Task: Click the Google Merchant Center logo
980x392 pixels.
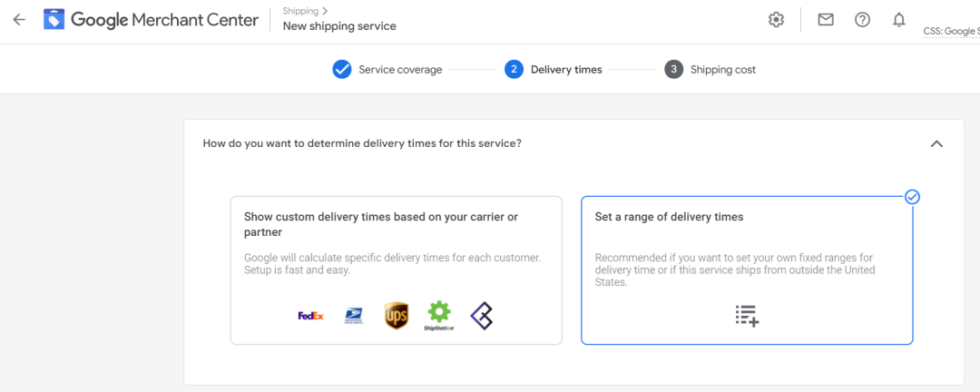Action: tap(151, 19)
